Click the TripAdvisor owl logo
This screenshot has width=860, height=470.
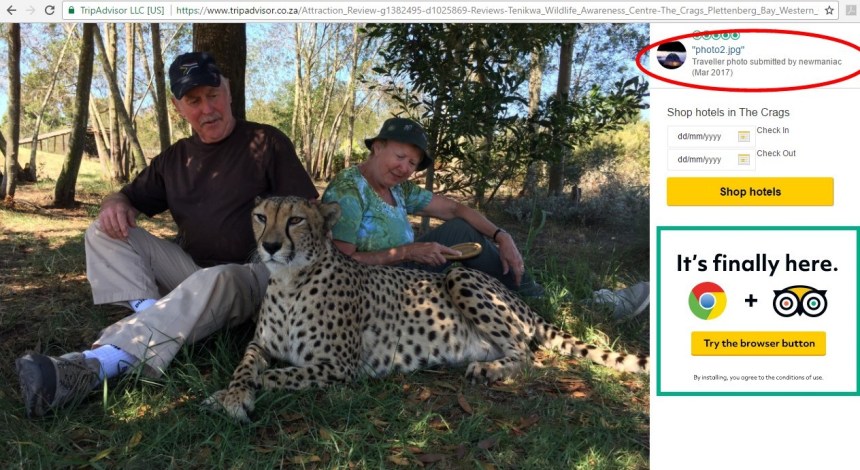(x=800, y=301)
